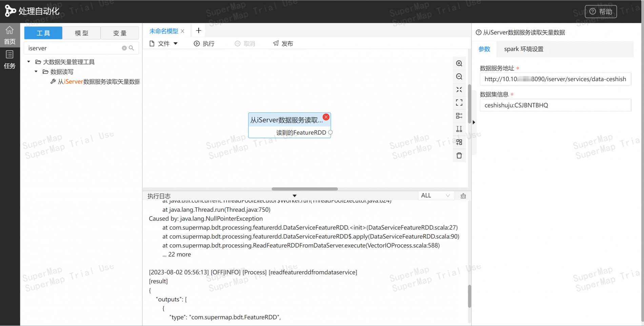644x326 pixels.
Task: Zoom in on the model canvas
Action: tap(459, 63)
